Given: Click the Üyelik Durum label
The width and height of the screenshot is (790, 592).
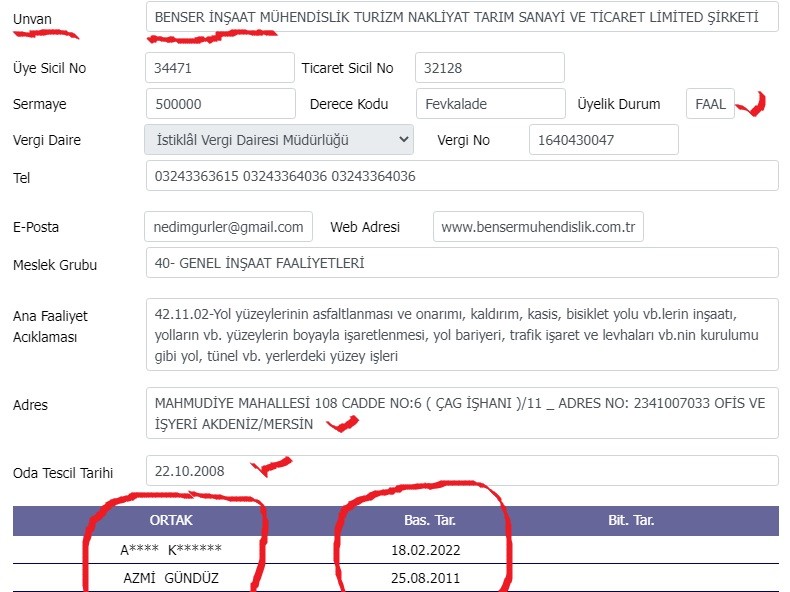Looking at the screenshot, I should click(619, 104).
